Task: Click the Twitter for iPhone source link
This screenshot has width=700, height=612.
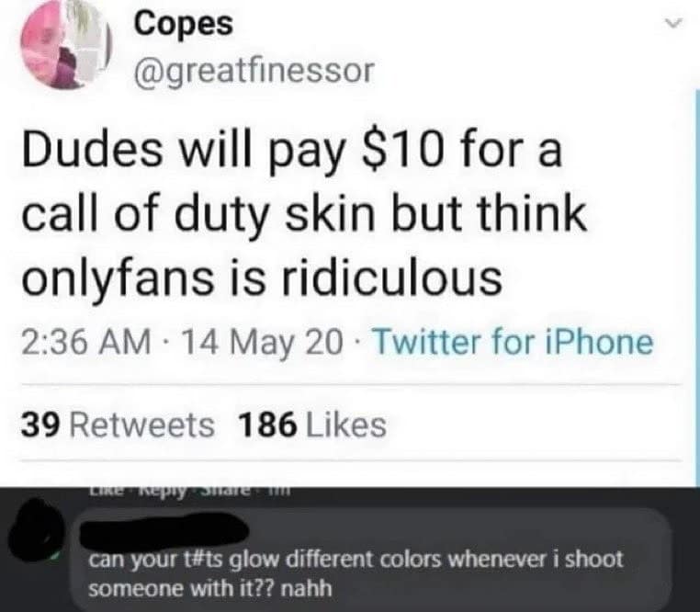Action: click(513, 342)
